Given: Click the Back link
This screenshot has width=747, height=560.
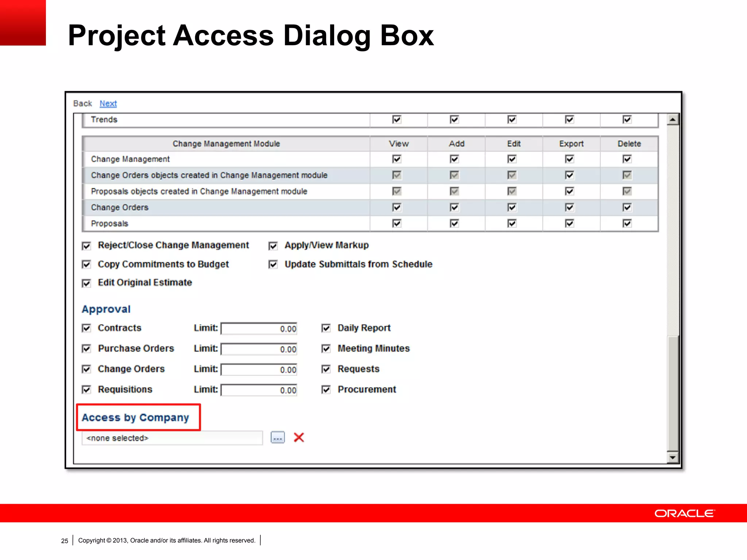Looking at the screenshot, I should click(82, 104).
